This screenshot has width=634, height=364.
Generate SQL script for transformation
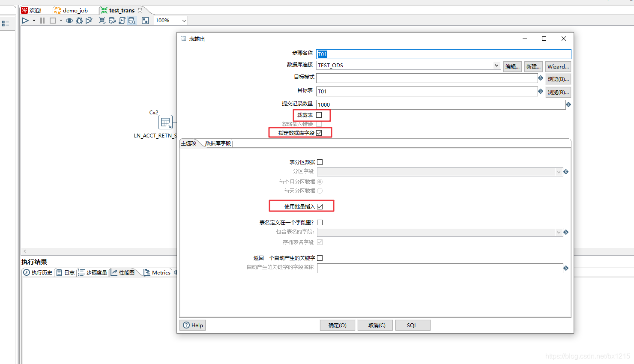pos(122,21)
